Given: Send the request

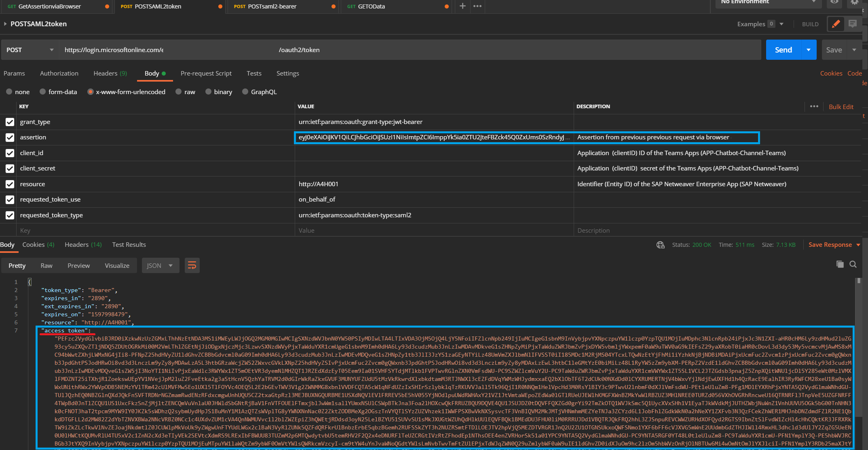Looking at the screenshot, I should (x=783, y=50).
